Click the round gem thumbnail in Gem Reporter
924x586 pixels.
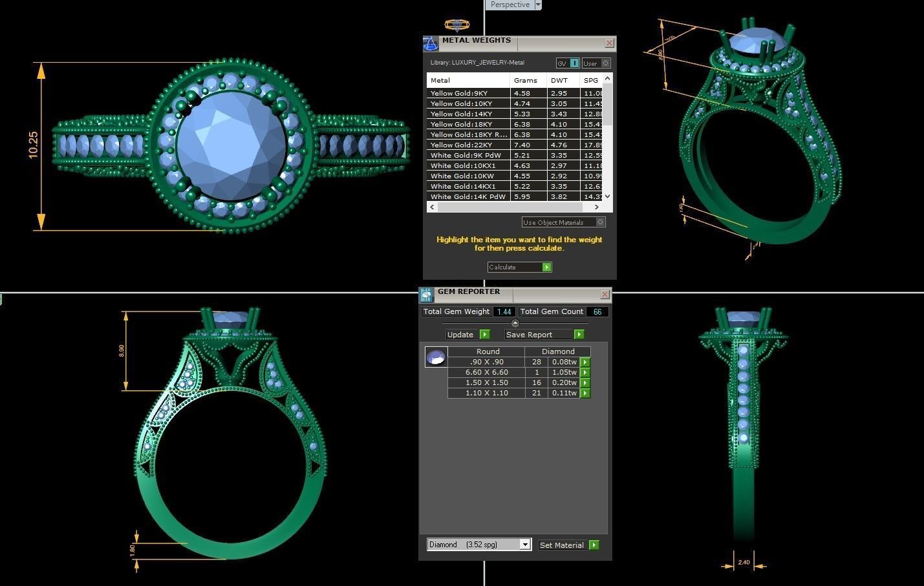(x=436, y=357)
